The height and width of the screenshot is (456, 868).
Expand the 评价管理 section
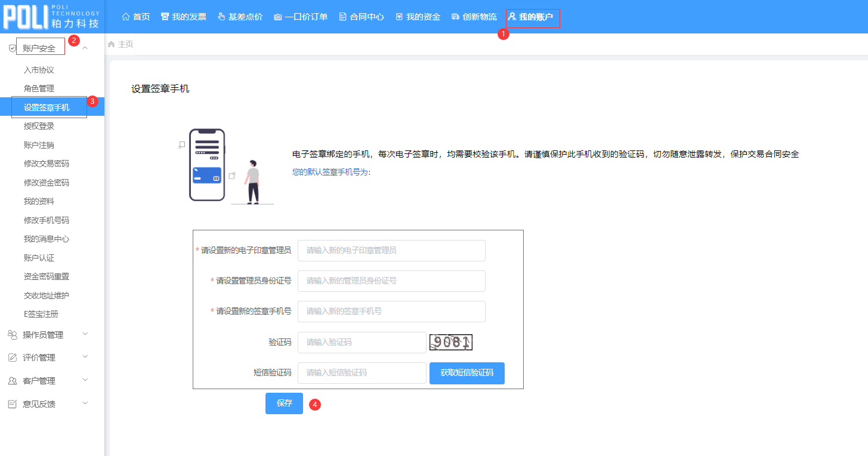(x=85, y=357)
